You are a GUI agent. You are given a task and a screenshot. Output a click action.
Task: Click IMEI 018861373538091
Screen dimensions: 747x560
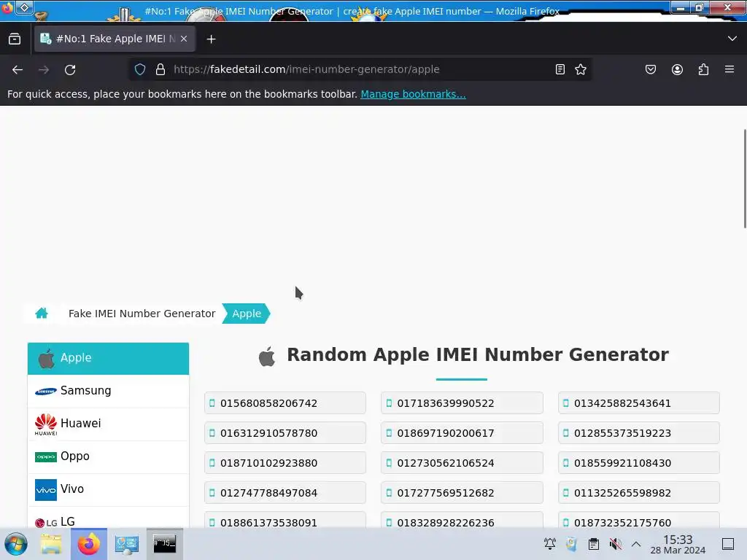[285, 520]
